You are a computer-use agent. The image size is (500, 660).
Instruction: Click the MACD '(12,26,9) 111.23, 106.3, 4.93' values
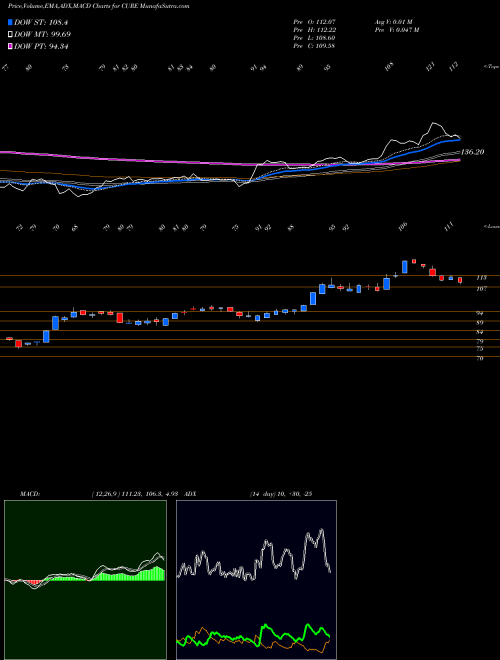pyautogui.click(x=136, y=493)
